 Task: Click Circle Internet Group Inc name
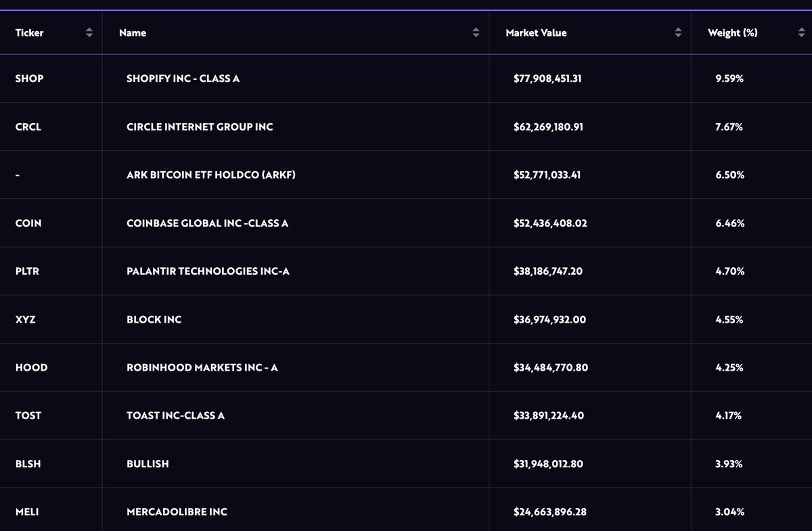click(x=200, y=126)
